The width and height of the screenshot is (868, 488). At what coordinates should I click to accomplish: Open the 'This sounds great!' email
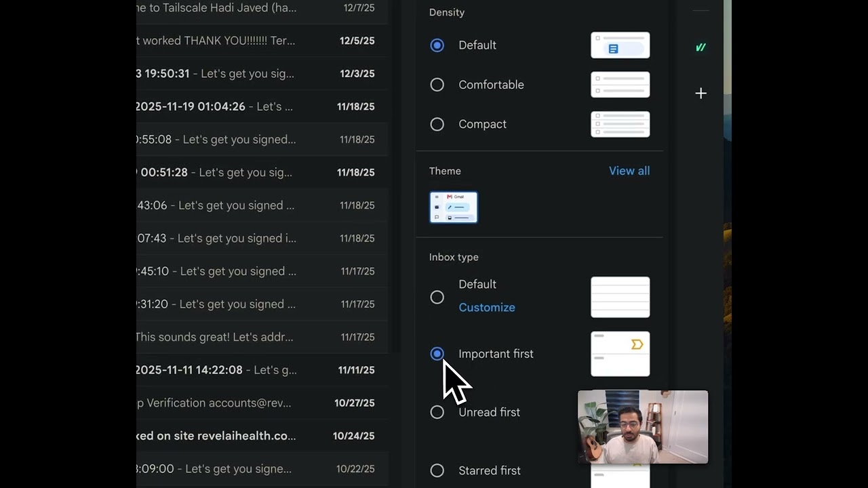pyautogui.click(x=262, y=337)
